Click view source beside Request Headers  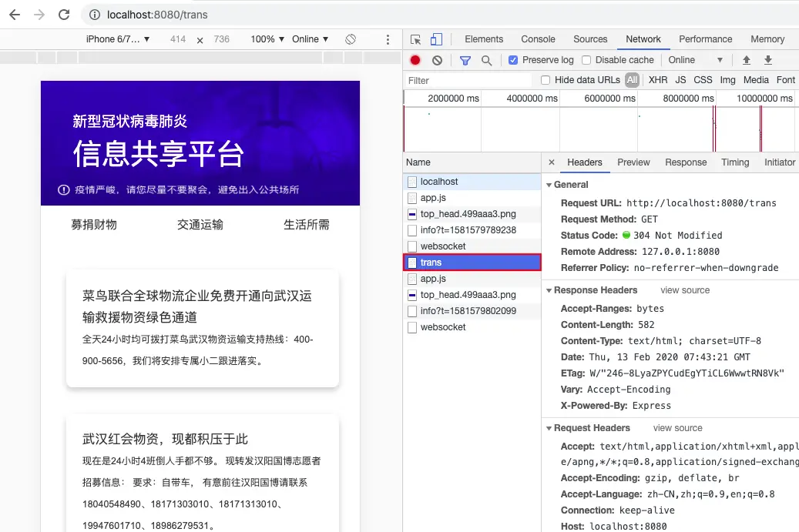click(678, 428)
